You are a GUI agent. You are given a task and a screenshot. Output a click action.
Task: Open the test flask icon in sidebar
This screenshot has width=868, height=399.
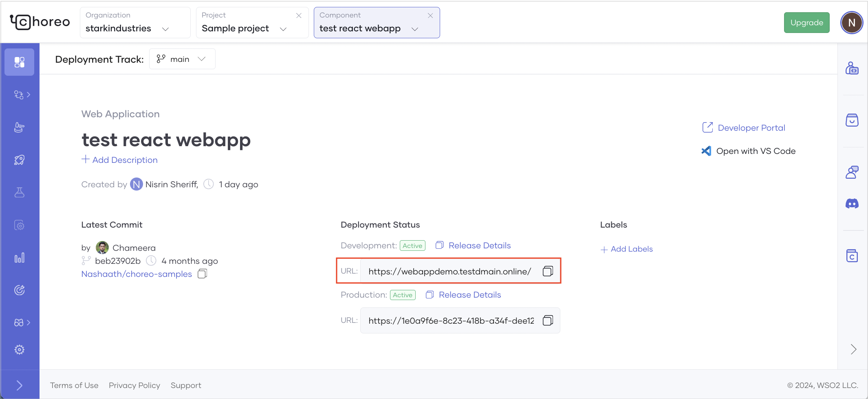coord(19,193)
